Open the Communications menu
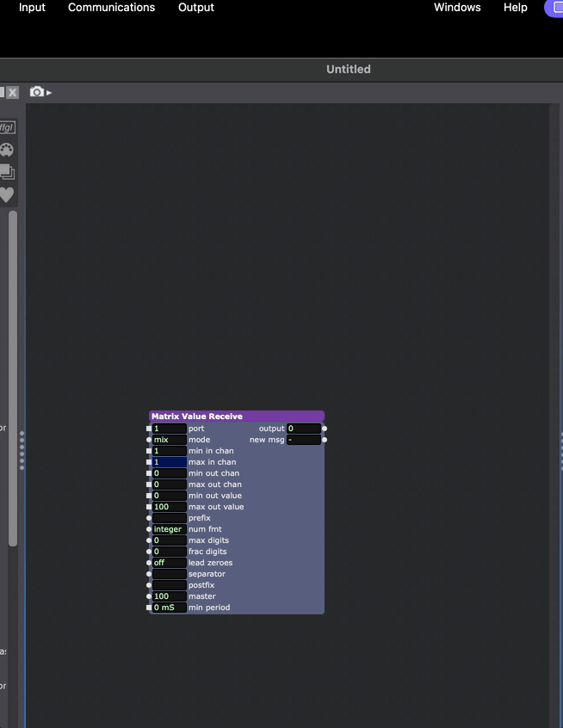The height and width of the screenshot is (728, 563). coord(111,8)
